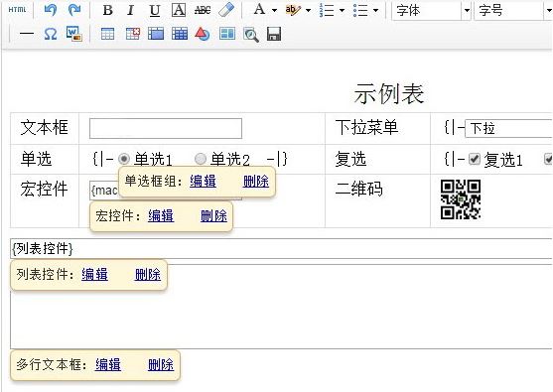Click the third table icon with blue header

156,34
